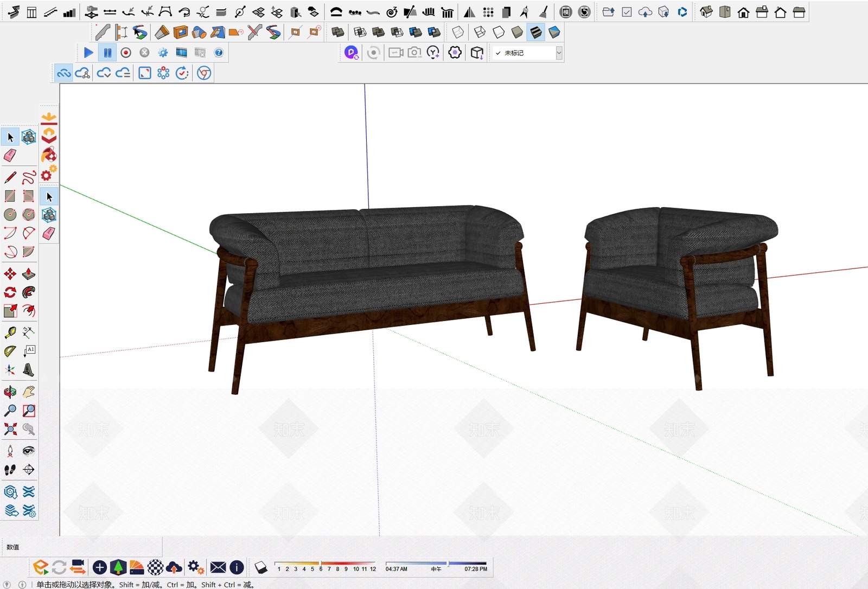
Task: Choose the Paint Bucket tool
Action: [49, 155]
